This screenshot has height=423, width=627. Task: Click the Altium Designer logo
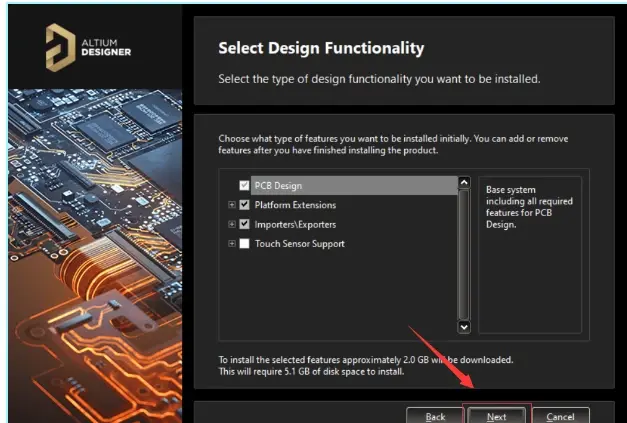click(88, 48)
